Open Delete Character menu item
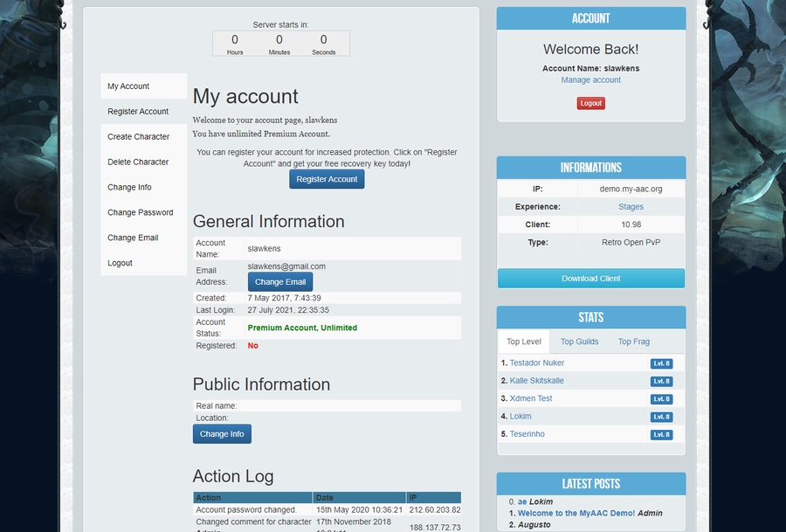 click(x=138, y=162)
